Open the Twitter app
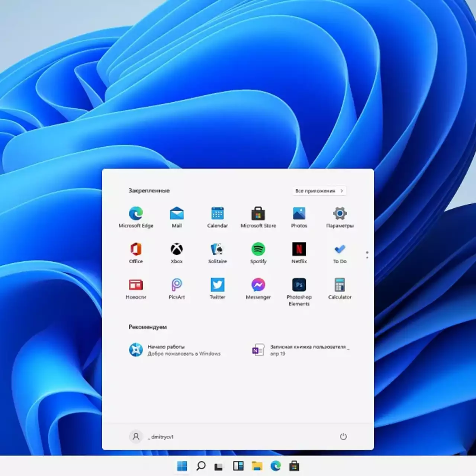Screen dimensions: 476x476 click(x=218, y=289)
